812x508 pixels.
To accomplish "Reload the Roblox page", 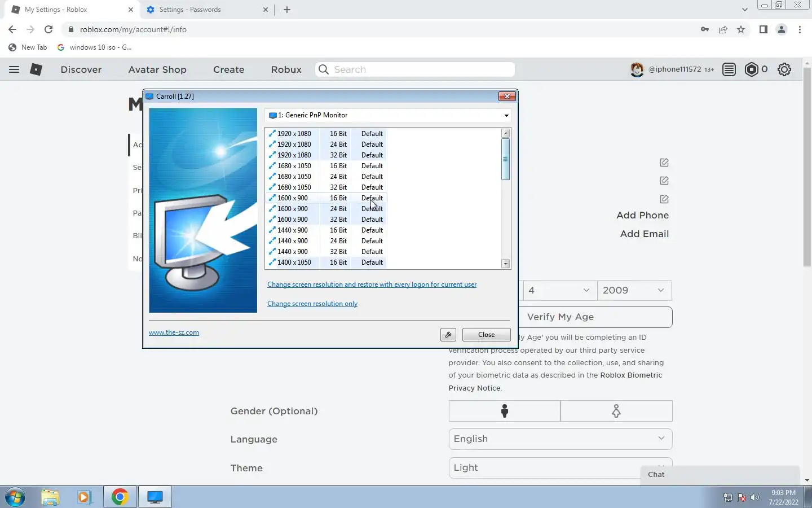I will click(48, 29).
